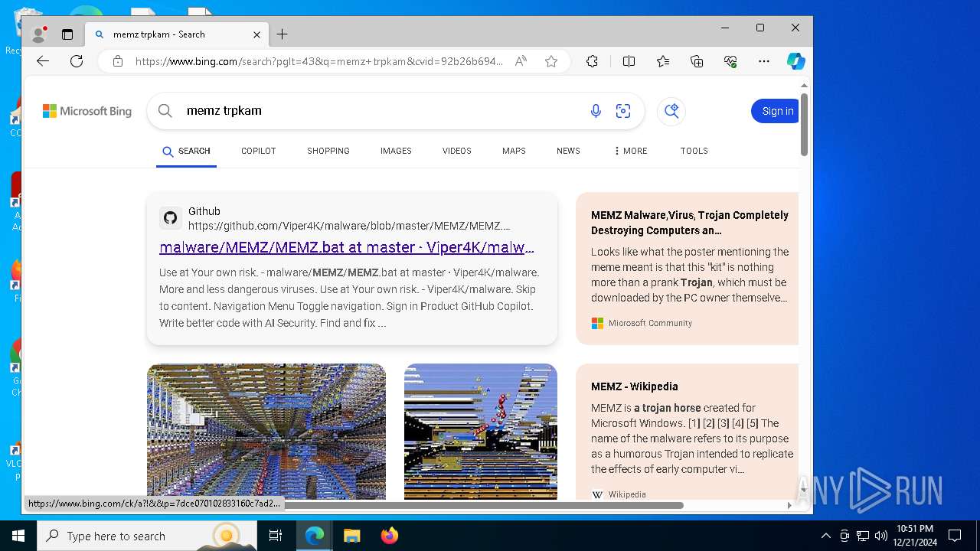Launch Firefox from taskbar

click(390, 536)
